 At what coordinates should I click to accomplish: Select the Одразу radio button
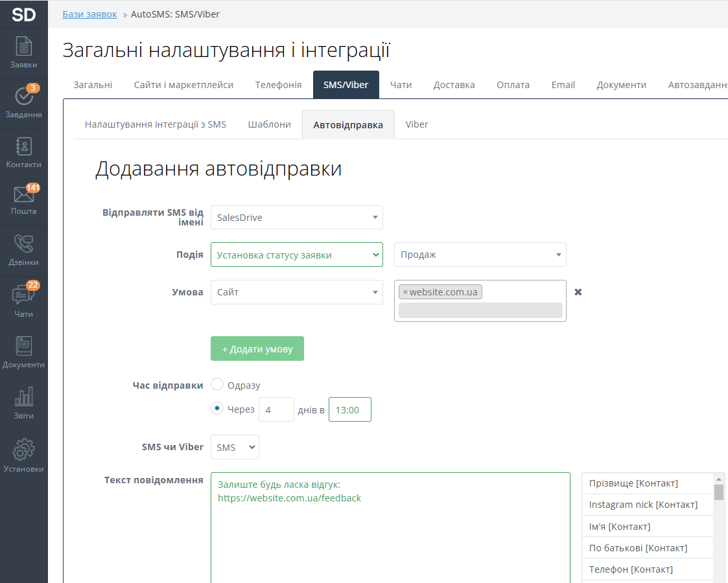click(218, 385)
